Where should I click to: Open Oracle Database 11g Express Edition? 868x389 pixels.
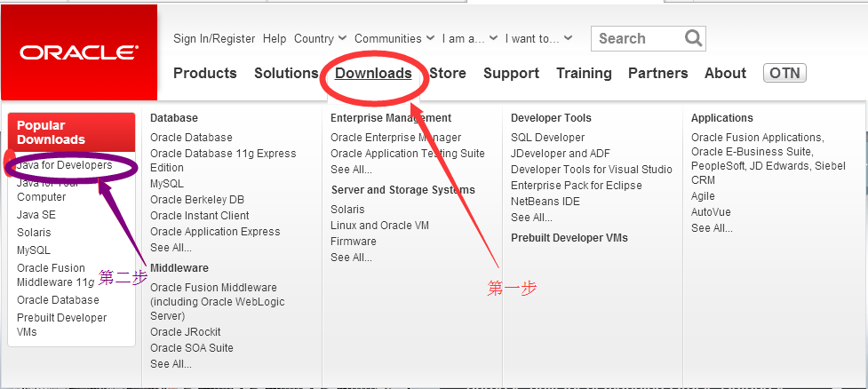[x=223, y=161]
